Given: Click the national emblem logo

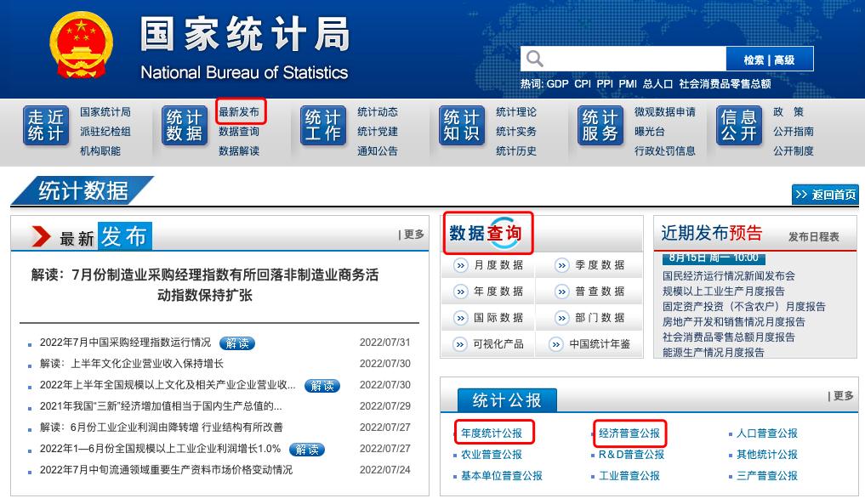Looking at the screenshot, I should point(79,47).
